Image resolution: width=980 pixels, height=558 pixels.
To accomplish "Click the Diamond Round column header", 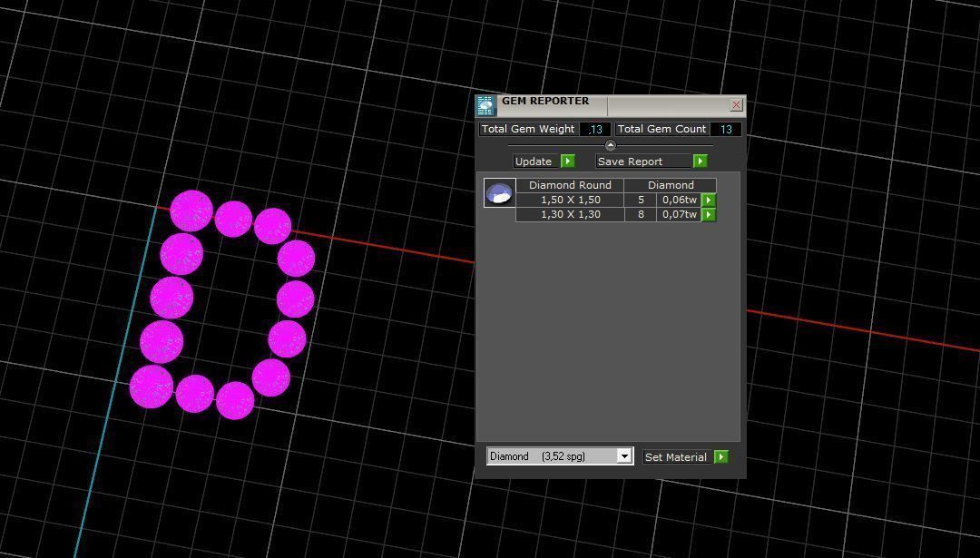I will tap(570, 185).
